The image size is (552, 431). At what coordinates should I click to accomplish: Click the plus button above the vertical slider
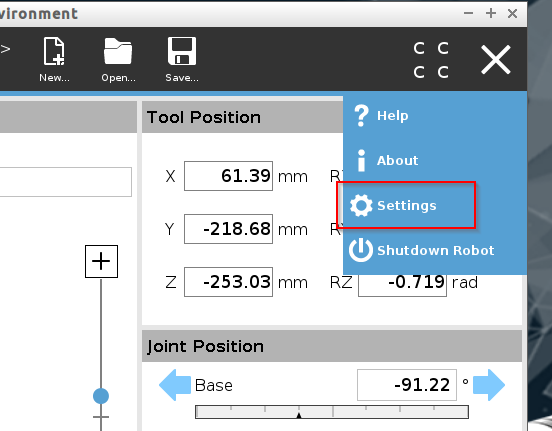[x=101, y=262]
